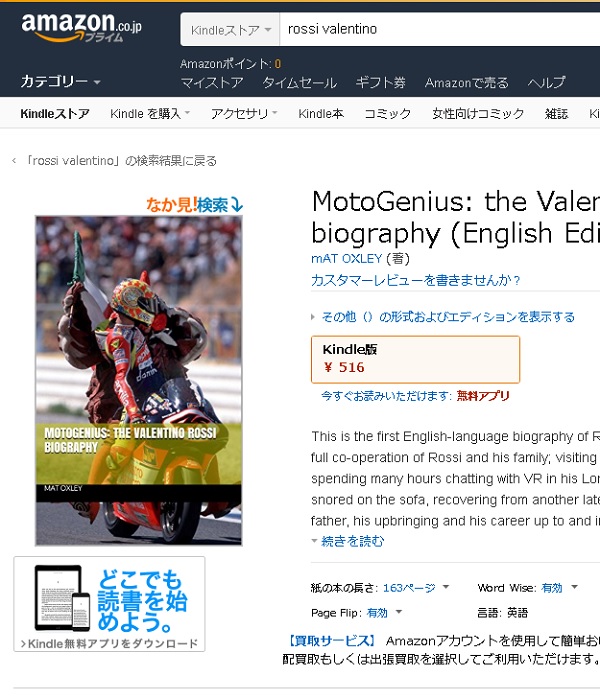Open mAT OXLEY author link
600x699 pixels.
click(x=346, y=259)
